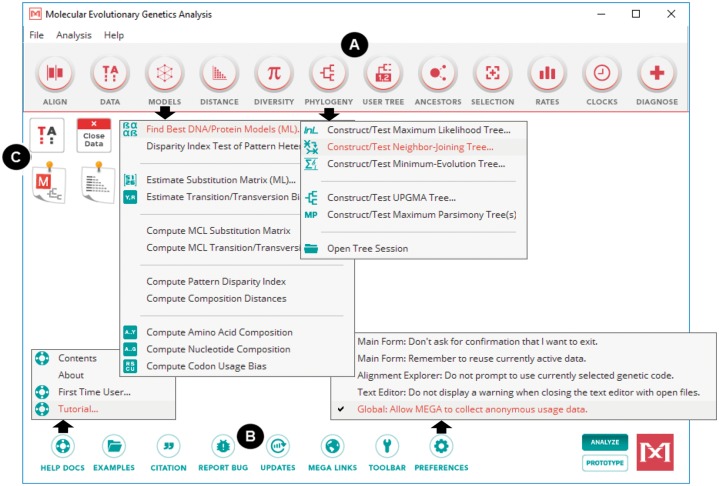Open the MODELS toolbar menu

pos(165,73)
